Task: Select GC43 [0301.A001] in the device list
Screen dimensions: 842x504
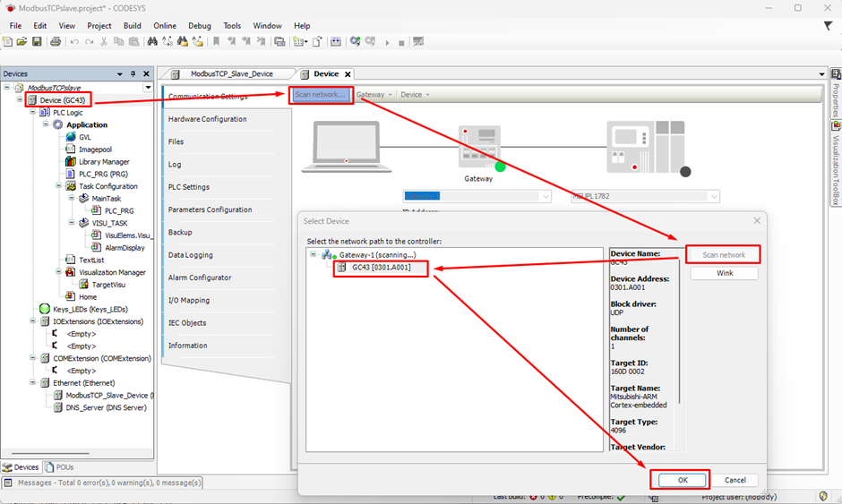Action: [x=382, y=268]
